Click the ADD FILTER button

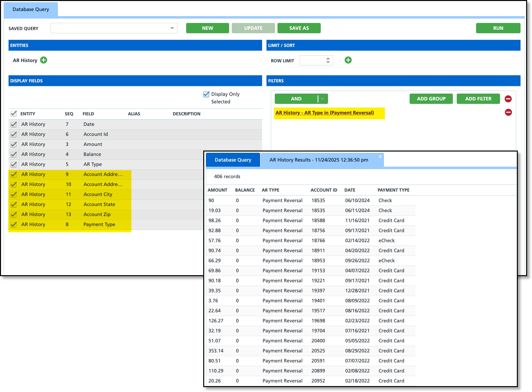coord(478,99)
